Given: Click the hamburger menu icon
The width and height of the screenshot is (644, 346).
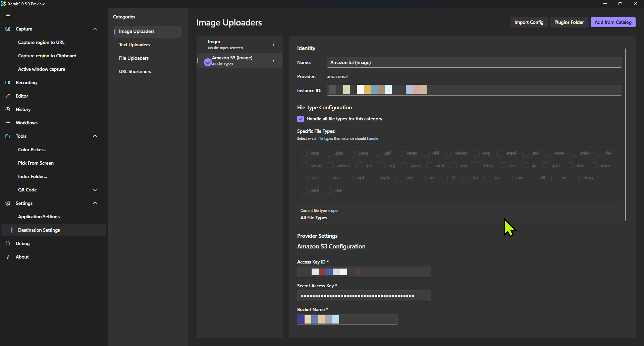Looking at the screenshot, I should point(8,15).
